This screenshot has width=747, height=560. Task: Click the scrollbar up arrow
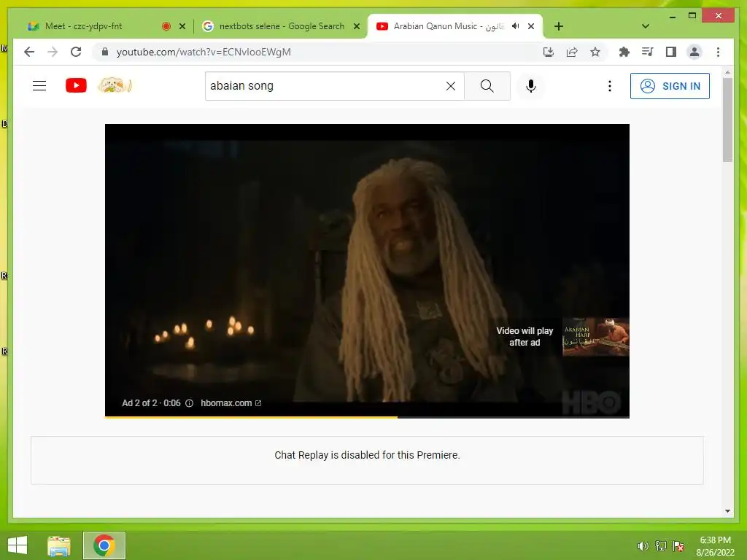(727, 72)
